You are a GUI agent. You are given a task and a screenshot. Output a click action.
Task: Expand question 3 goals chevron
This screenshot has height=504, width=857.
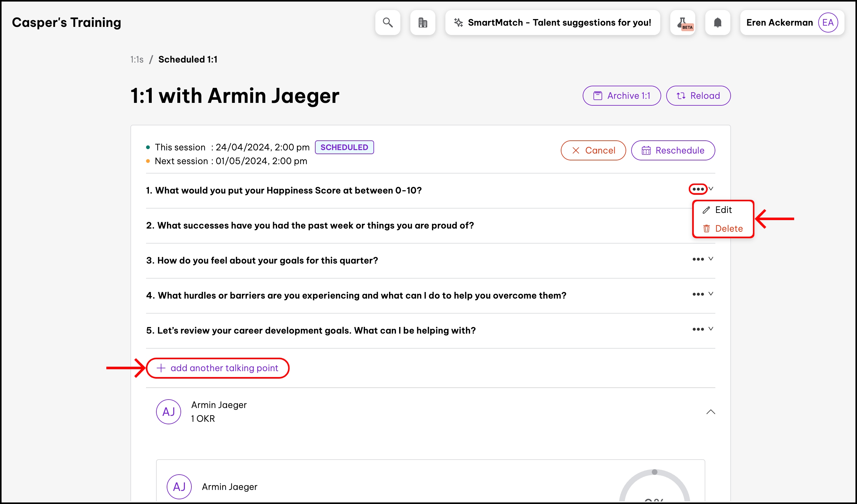coord(711,259)
